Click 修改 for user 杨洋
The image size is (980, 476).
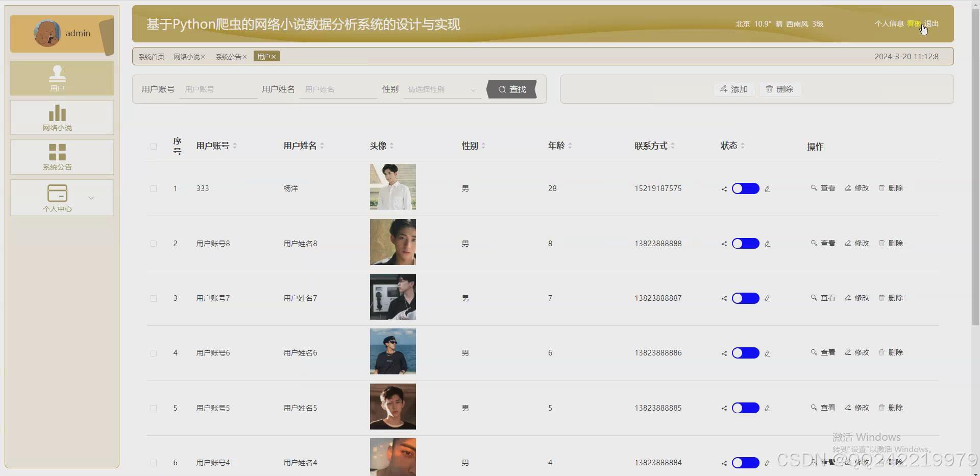tap(857, 188)
